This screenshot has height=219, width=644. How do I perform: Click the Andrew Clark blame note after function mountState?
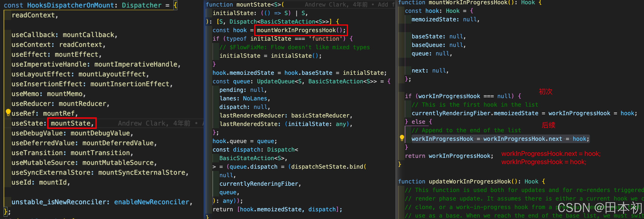point(350,5)
